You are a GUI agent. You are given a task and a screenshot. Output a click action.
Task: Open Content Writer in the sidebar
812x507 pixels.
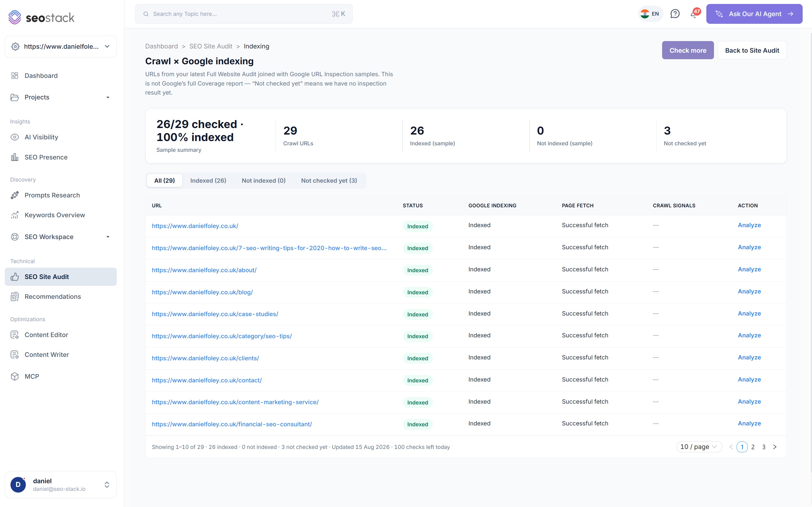61,354
